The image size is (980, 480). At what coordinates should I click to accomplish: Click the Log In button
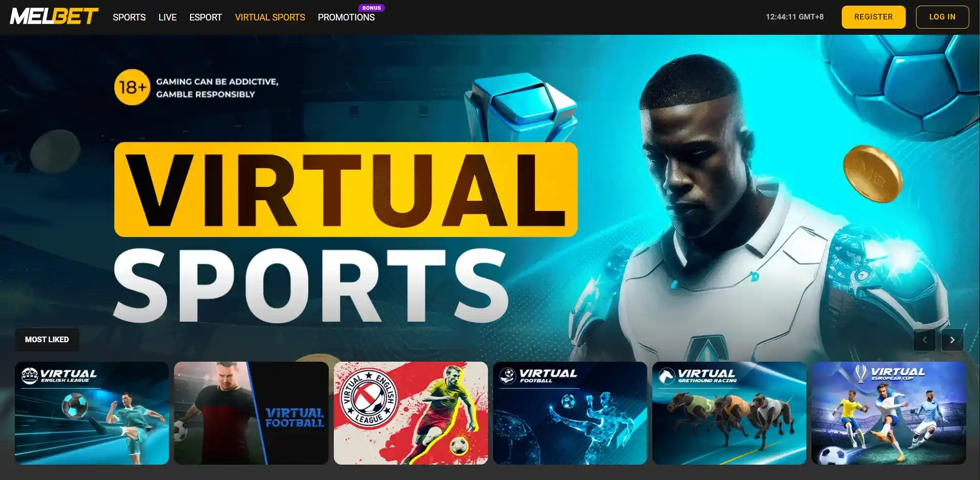click(942, 17)
